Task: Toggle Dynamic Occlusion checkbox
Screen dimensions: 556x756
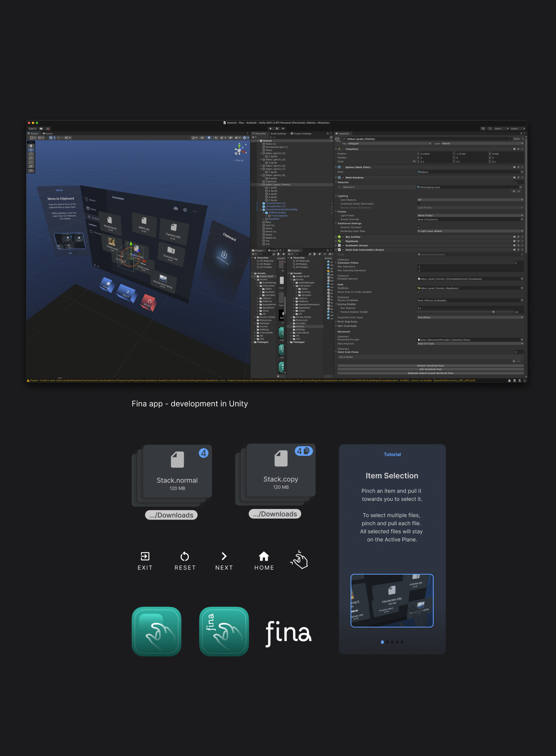Action: [418, 227]
